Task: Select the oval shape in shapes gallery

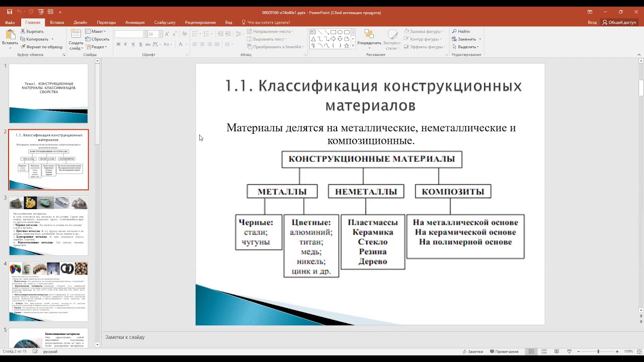Action: click(340, 32)
